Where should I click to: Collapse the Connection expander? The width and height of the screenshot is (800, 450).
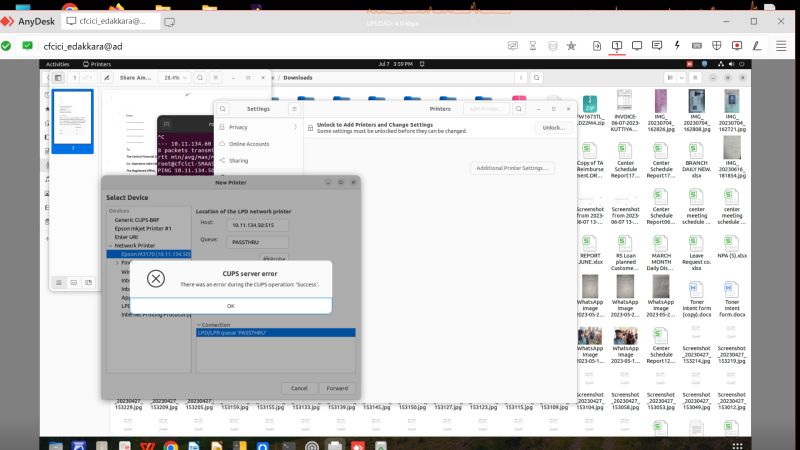point(199,325)
